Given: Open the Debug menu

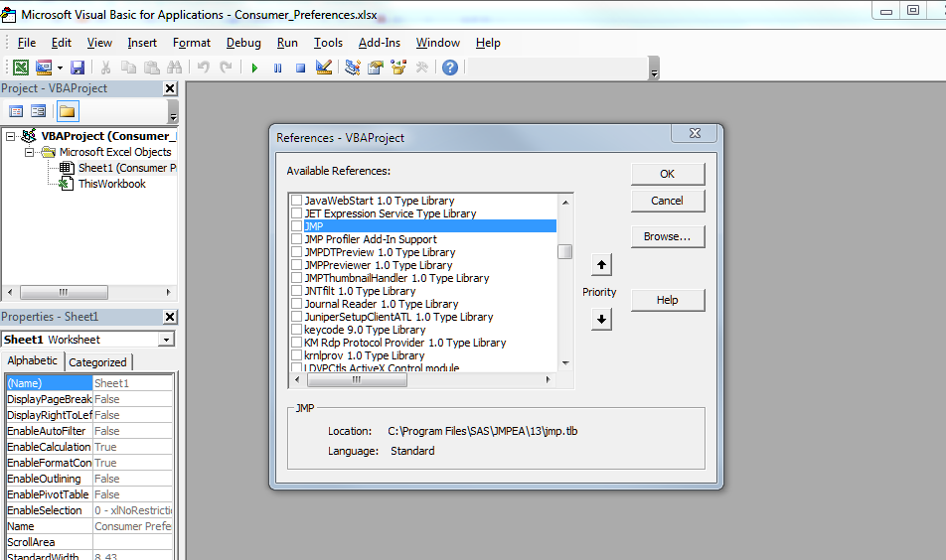Looking at the screenshot, I should [243, 43].
